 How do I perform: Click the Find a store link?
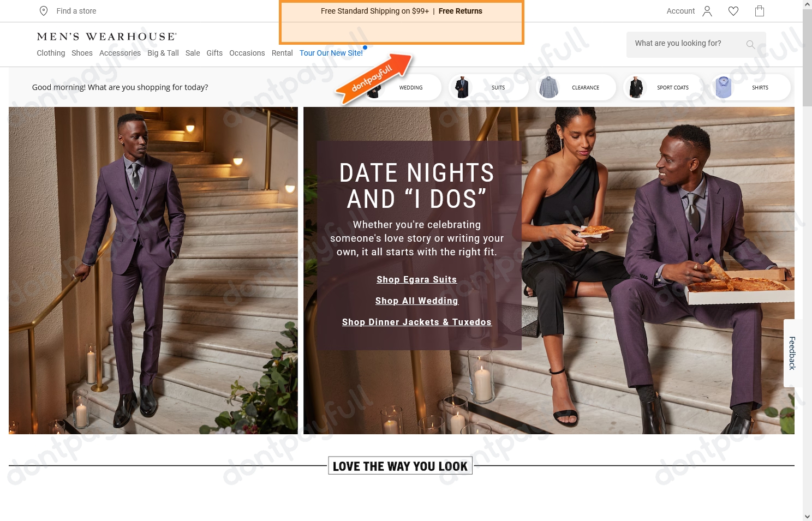[x=76, y=11]
